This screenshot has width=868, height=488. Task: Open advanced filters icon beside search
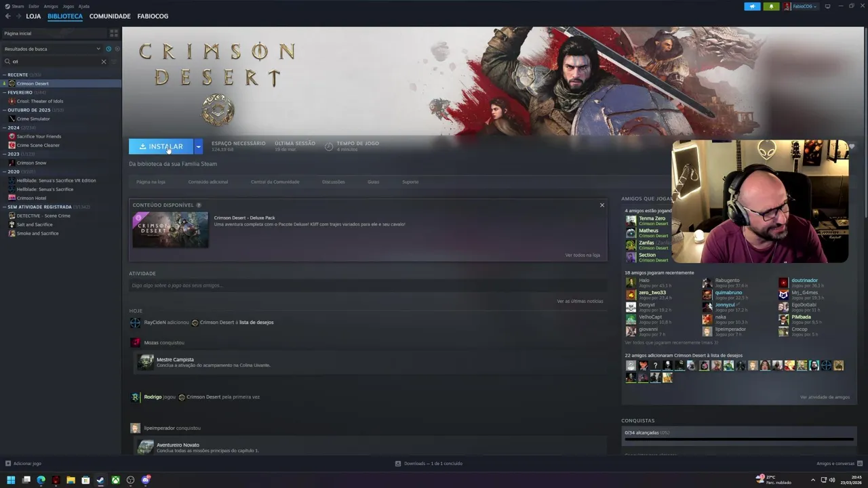click(114, 62)
